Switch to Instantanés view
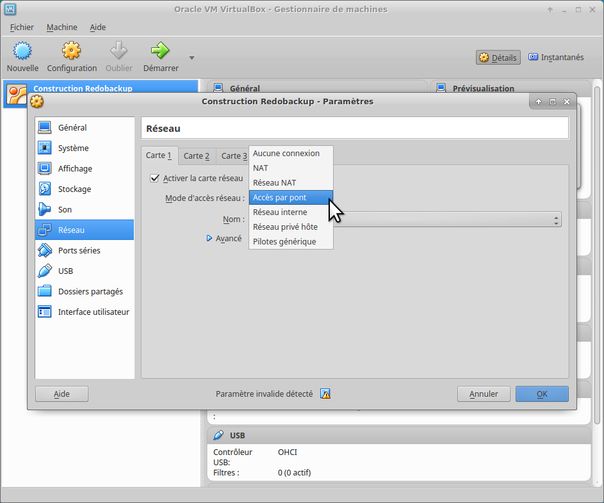The width and height of the screenshot is (604, 503). (555, 57)
